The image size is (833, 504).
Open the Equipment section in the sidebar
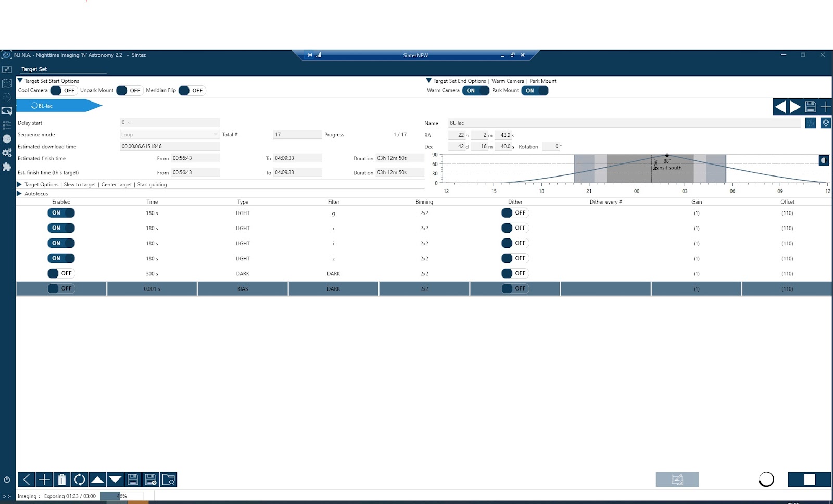(x=7, y=69)
